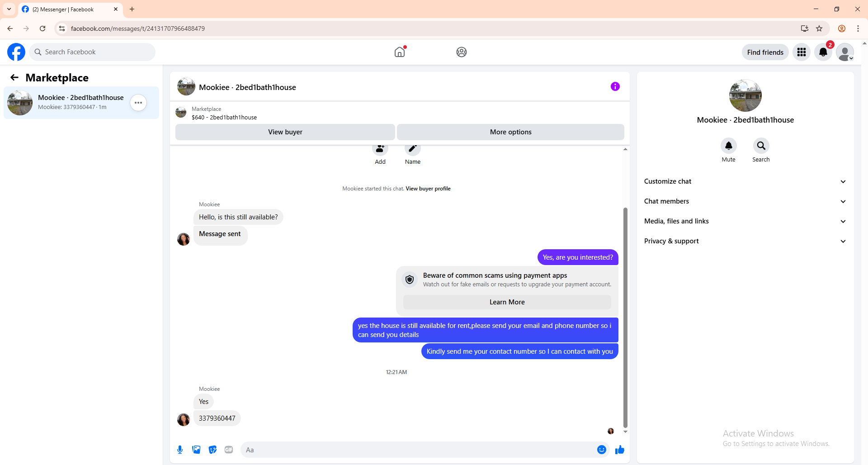Open the View buyer profile link
This screenshot has width=868, height=465.
pyautogui.click(x=428, y=189)
